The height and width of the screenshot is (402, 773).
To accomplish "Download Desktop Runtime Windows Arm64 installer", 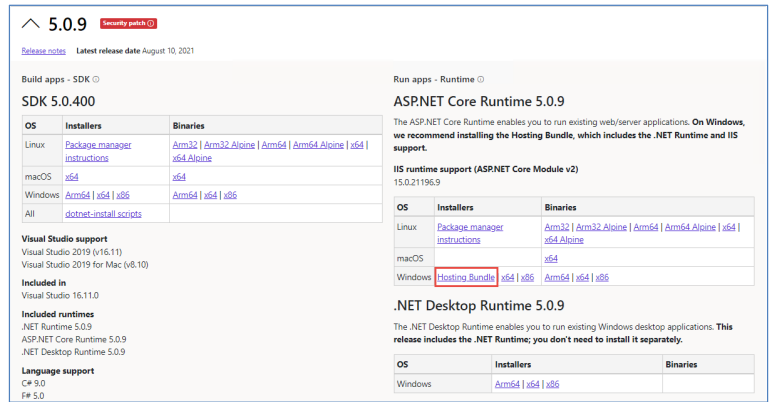I will click(x=507, y=384).
